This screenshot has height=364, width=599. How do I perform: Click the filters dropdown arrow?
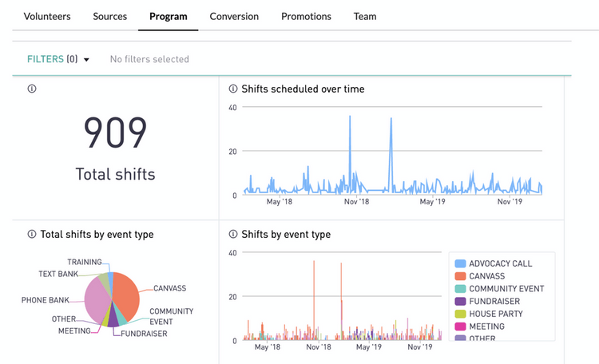pos(86,60)
